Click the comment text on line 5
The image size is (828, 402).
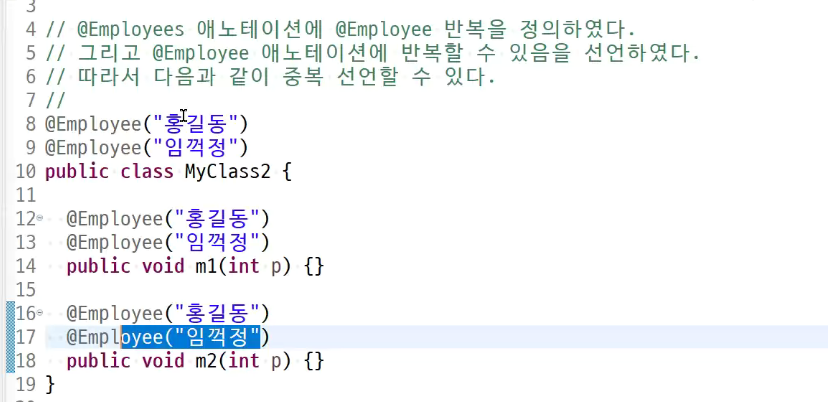pyautogui.click(x=373, y=53)
